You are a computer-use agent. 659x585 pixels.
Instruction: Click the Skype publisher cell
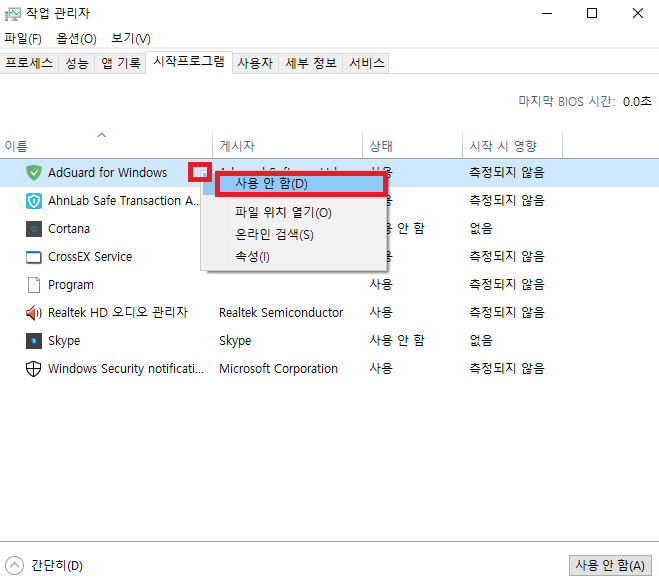coord(235,341)
